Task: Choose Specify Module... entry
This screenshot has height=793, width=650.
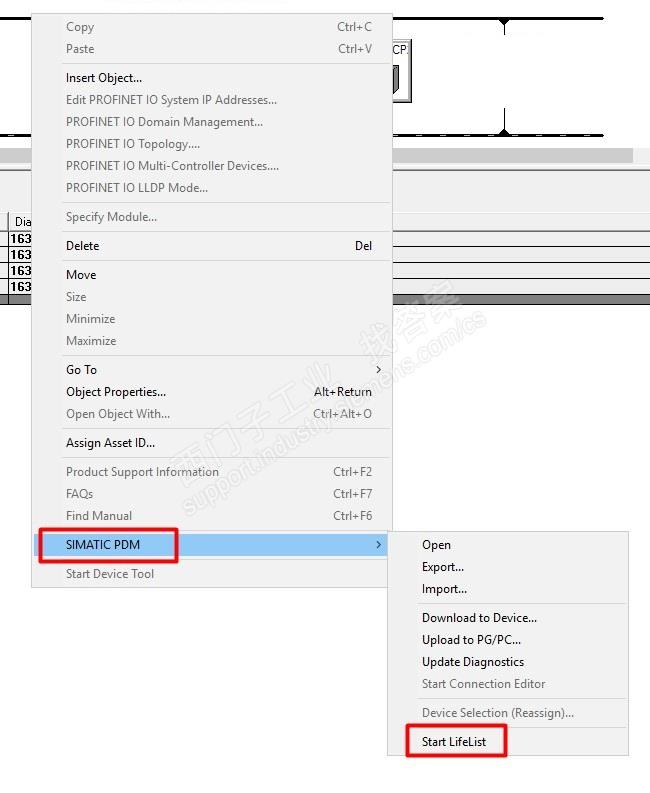Action: 211,217
